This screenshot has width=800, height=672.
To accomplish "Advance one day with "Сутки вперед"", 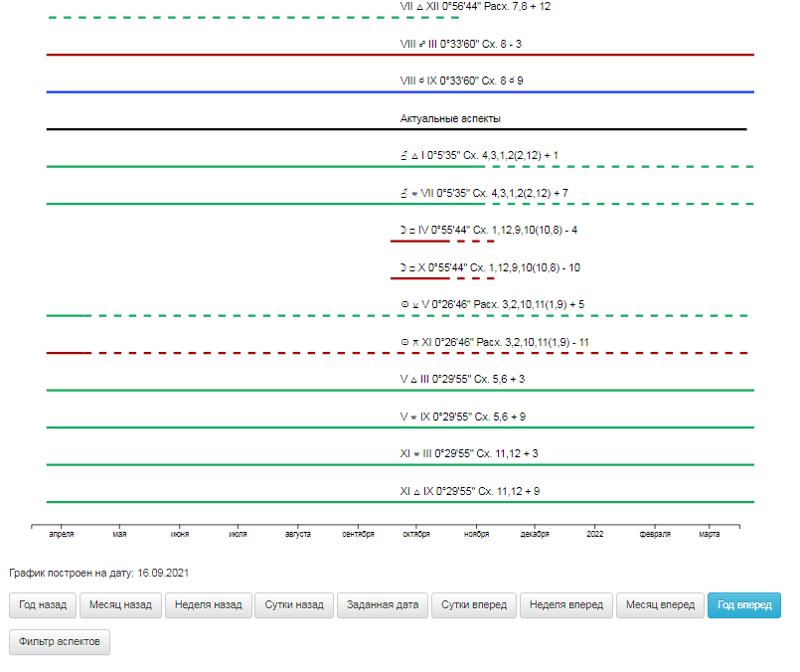I will coord(473,604).
